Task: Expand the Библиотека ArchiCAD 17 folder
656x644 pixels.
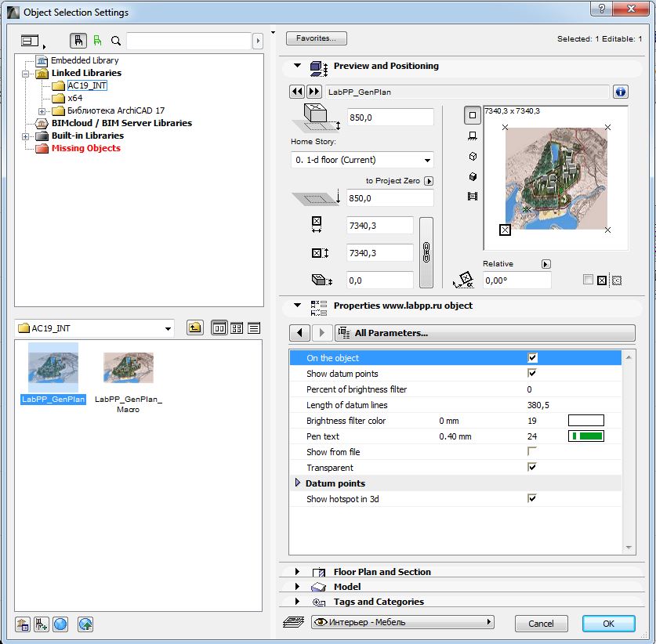Action: tap(42, 111)
